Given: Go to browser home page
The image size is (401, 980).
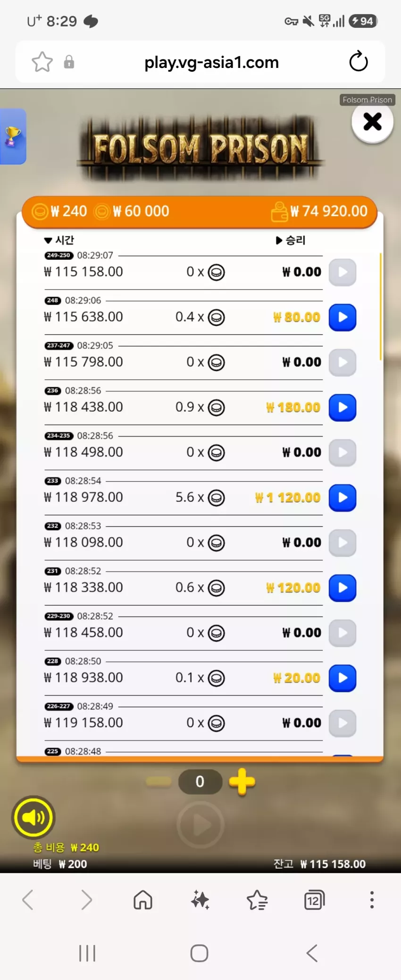Looking at the screenshot, I should pos(143,900).
